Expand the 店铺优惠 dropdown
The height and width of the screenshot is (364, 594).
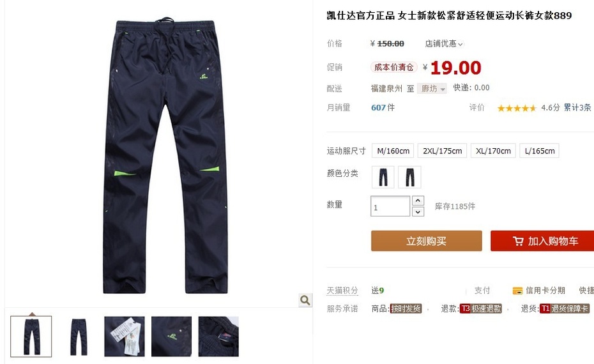[x=444, y=43]
